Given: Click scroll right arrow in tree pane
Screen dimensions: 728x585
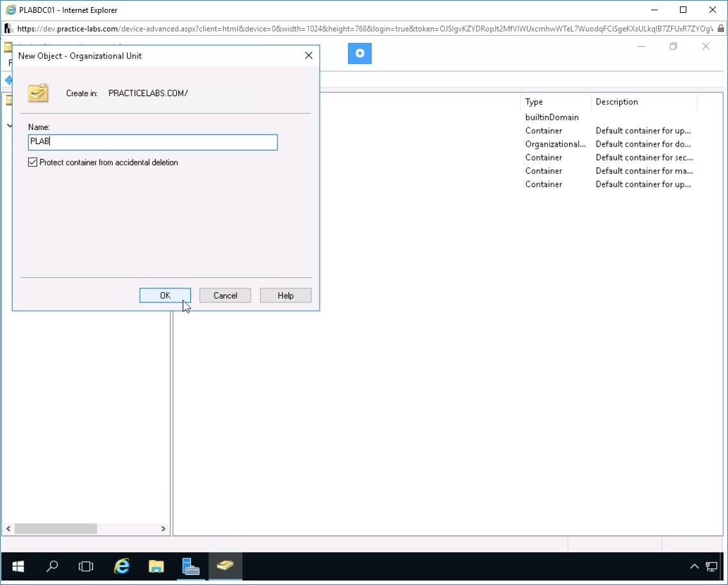Looking at the screenshot, I should click(x=163, y=529).
